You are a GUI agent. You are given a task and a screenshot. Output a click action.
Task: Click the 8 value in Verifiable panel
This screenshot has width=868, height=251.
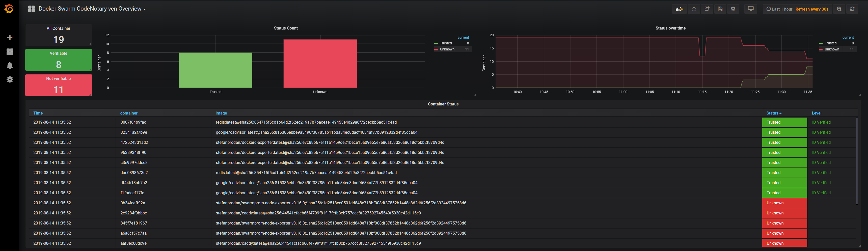[x=59, y=65]
